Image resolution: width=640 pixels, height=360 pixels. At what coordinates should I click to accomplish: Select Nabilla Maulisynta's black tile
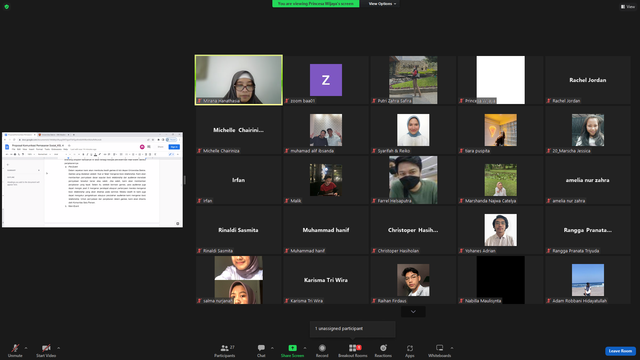click(x=500, y=280)
